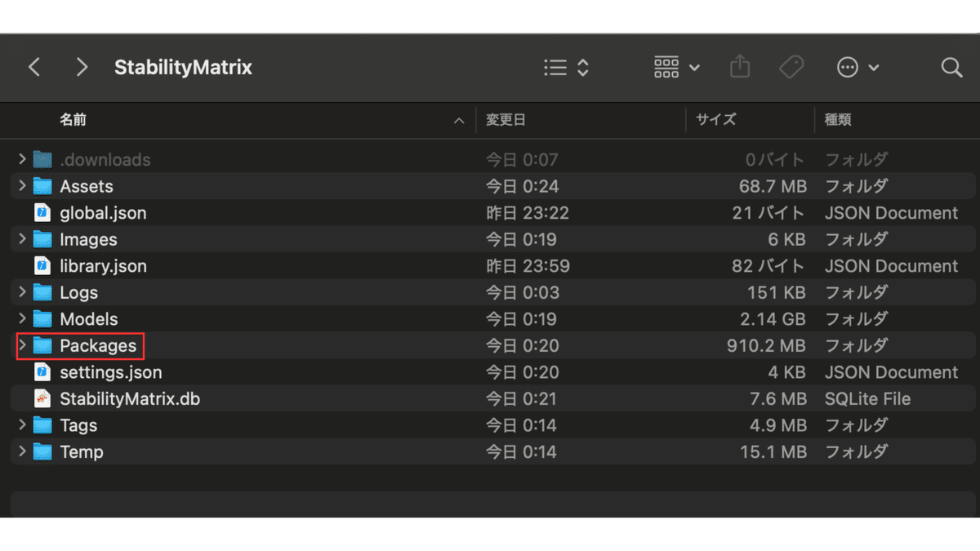Sort by the 変更日 column header
Screen dimensions: 980x551
coord(506,120)
